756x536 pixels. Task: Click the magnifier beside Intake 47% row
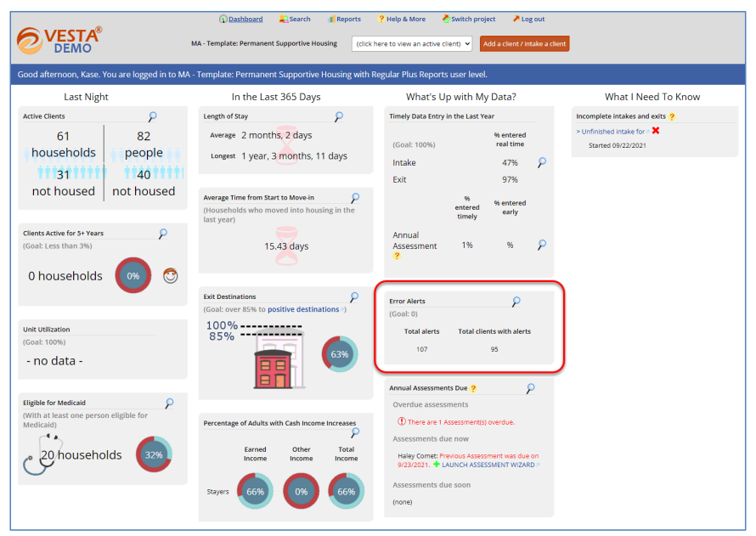541,161
